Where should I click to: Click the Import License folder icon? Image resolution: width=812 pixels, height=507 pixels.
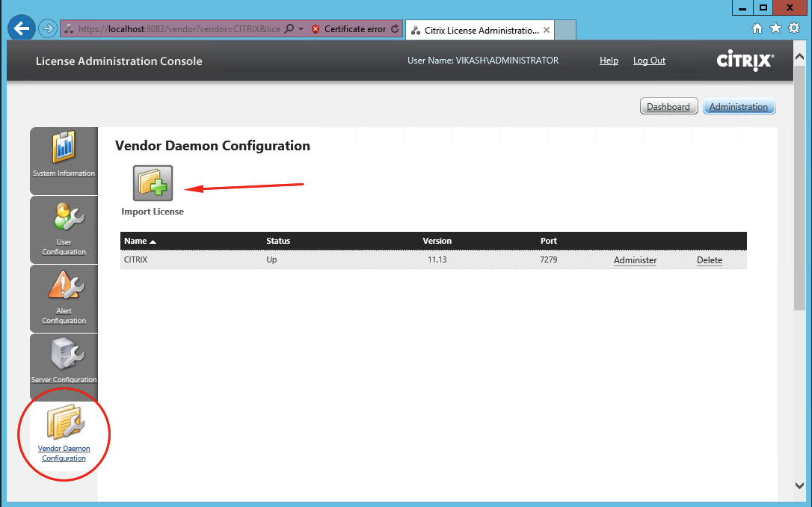[153, 183]
